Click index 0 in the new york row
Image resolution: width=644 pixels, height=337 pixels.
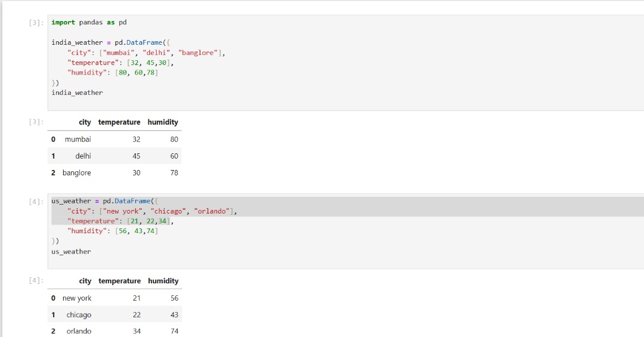point(53,298)
